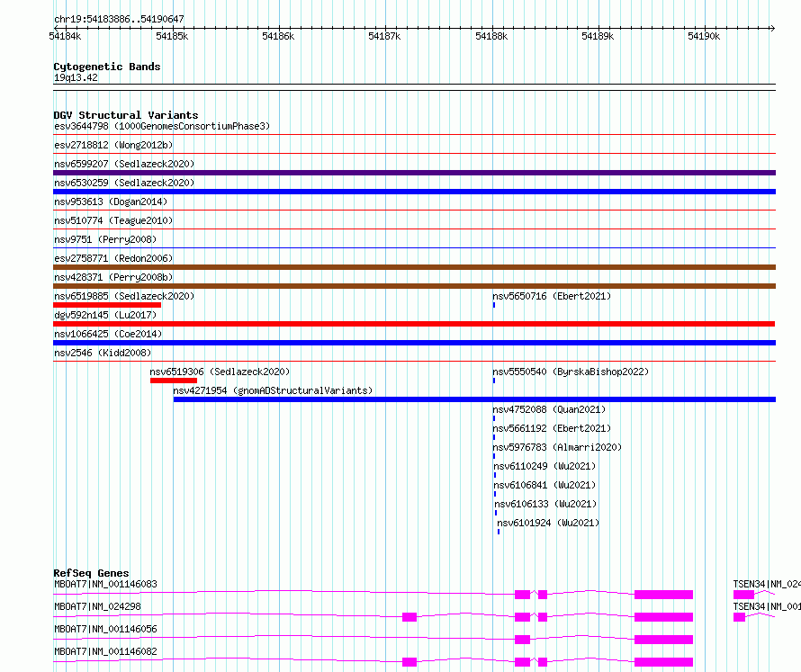Click MBOAT7|NM_001146082 exon near 54187k
Viewport: 801px width, 672px height.
point(409,662)
